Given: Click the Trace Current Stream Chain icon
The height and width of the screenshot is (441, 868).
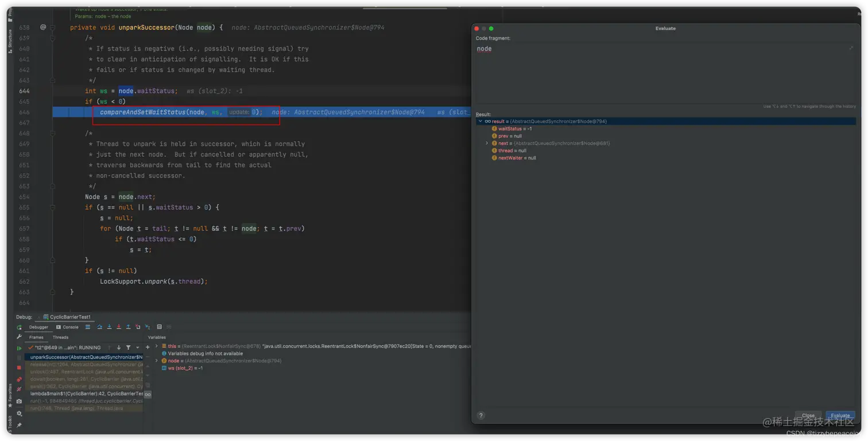Looking at the screenshot, I should point(169,327).
